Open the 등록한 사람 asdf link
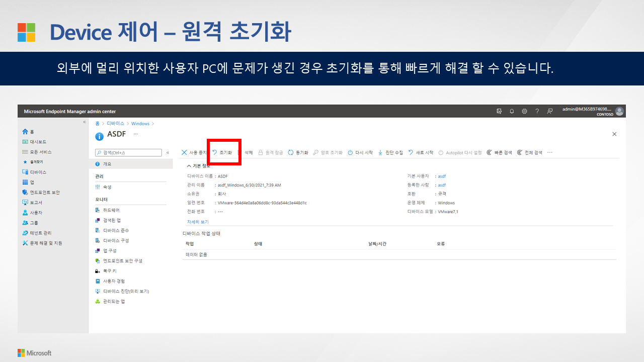Screen dimensions: 644x362 [442, 185]
